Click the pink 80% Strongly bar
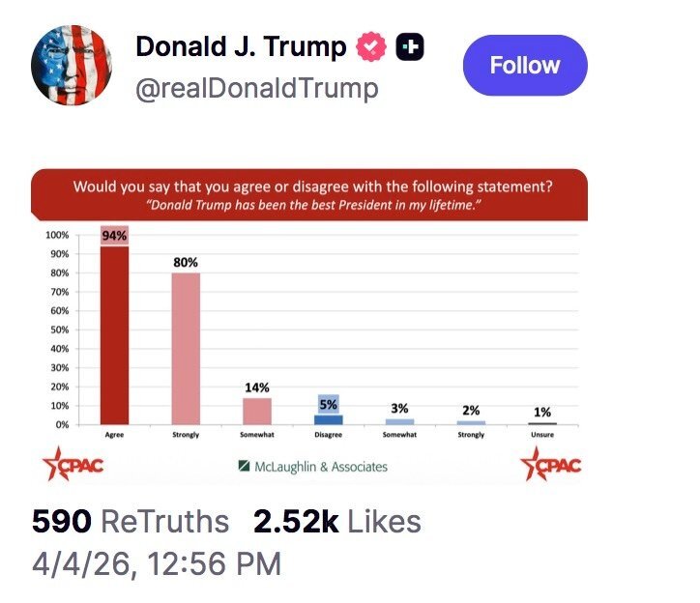700x603 pixels. pos(186,348)
